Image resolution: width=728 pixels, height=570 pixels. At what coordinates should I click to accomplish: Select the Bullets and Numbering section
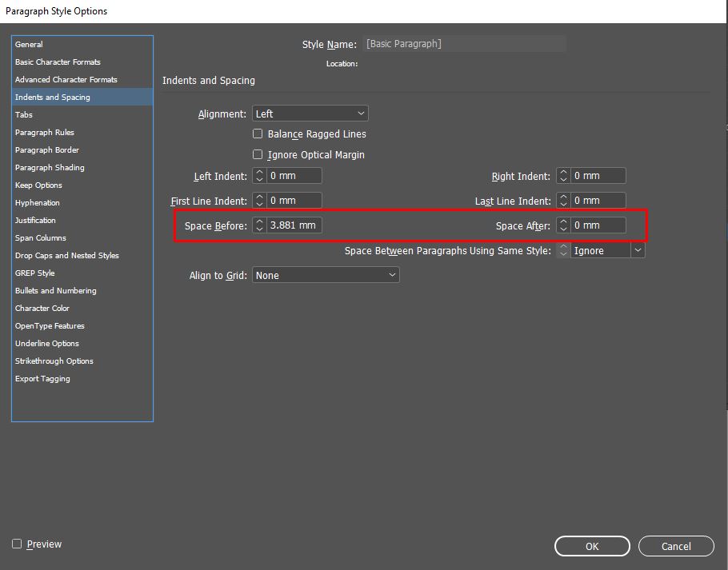point(55,291)
